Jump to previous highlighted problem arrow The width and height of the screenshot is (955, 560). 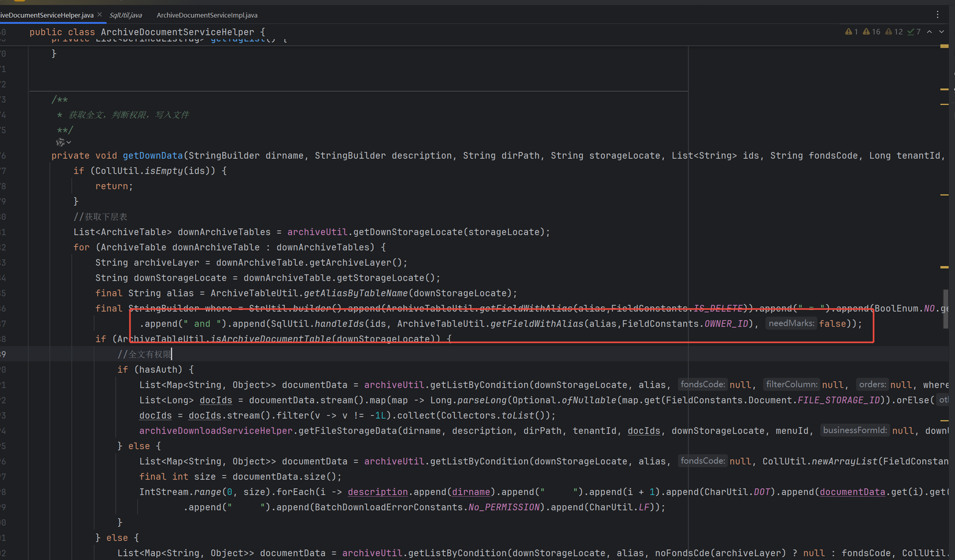coord(929,32)
